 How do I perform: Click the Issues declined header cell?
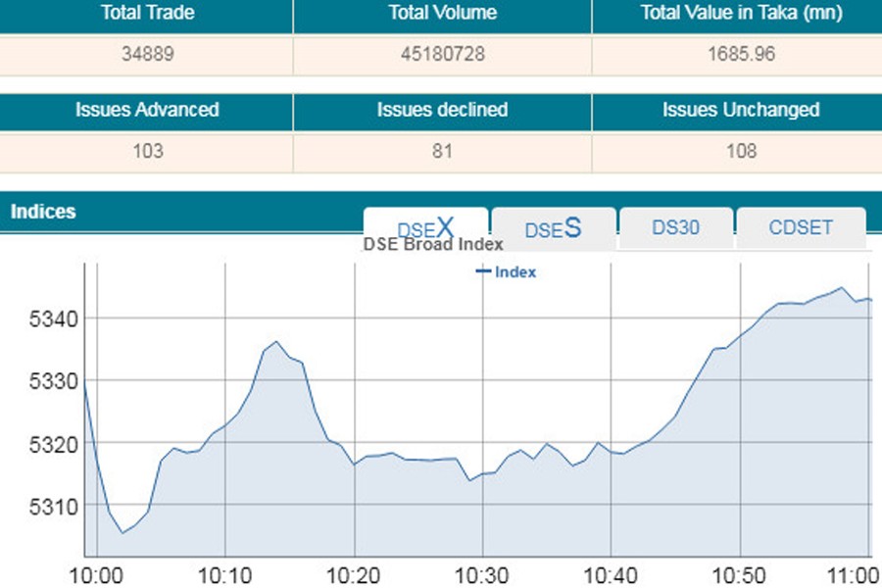(x=442, y=110)
